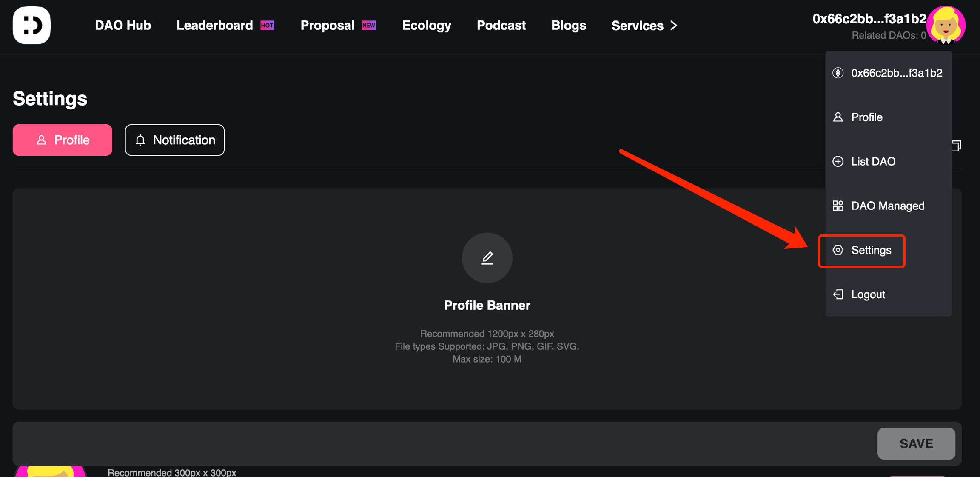Viewport: 980px width, 477px height.
Task: Switch to the Notification tab
Action: click(174, 140)
